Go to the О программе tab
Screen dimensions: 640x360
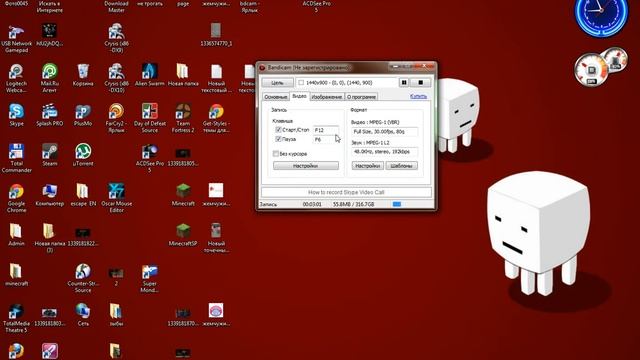coord(361,97)
